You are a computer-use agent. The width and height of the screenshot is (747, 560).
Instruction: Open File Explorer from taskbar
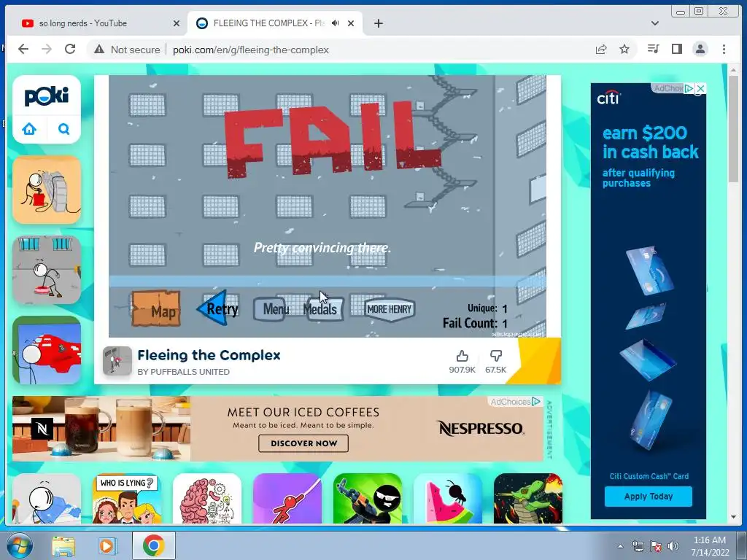click(x=63, y=546)
